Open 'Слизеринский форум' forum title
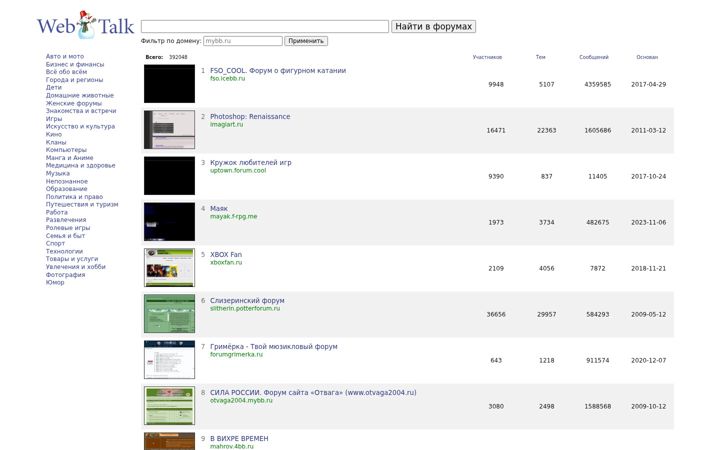Image resolution: width=720 pixels, height=450 pixels. pyautogui.click(x=247, y=300)
